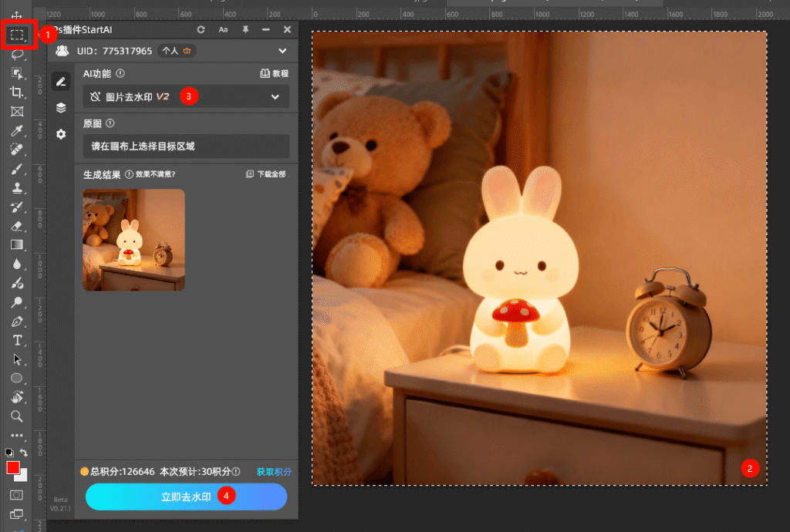
Task: Select the Lasso tool
Action: (17, 54)
